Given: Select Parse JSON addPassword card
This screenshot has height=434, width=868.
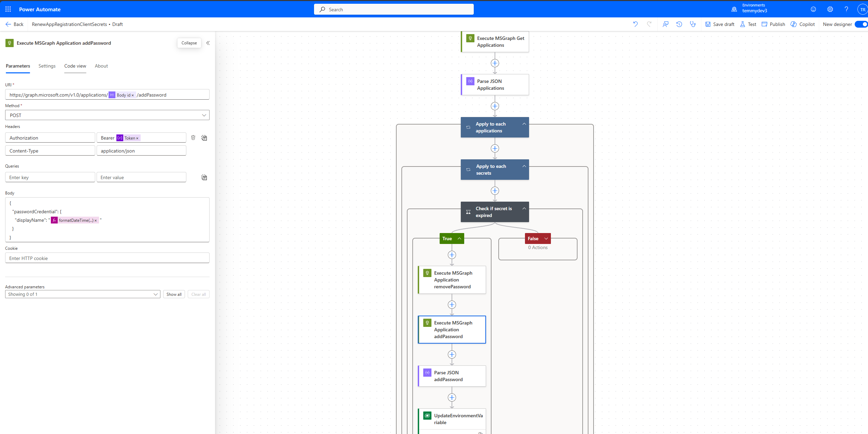Looking at the screenshot, I should point(452,376).
